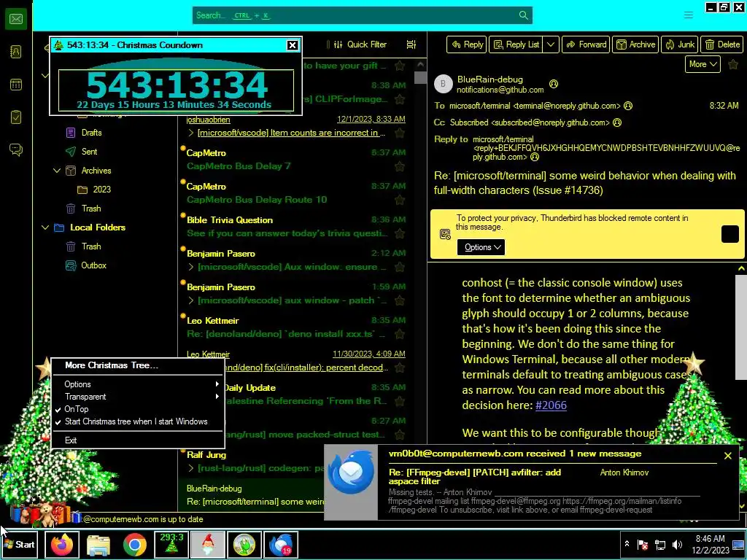The image size is (747, 560).
Task: Collapse the Archives folder
Action: coord(57,171)
